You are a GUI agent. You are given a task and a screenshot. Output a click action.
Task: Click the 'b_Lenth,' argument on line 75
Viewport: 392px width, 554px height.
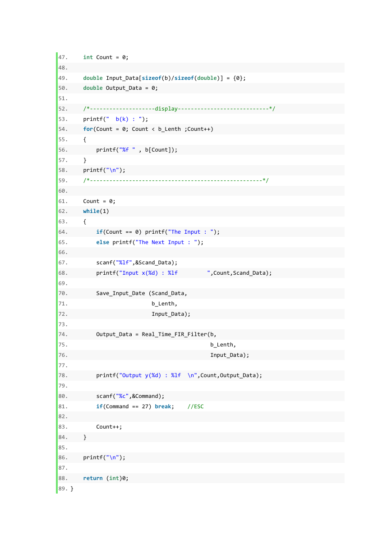223,345
